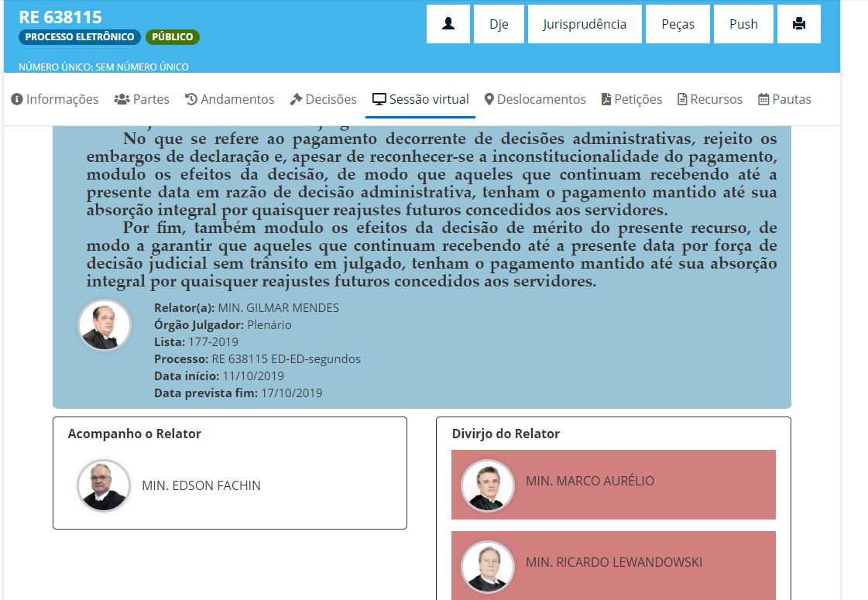Viewport: 868px width, 600px height.
Task: Click the Jurisprudência button
Action: pos(585,23)
